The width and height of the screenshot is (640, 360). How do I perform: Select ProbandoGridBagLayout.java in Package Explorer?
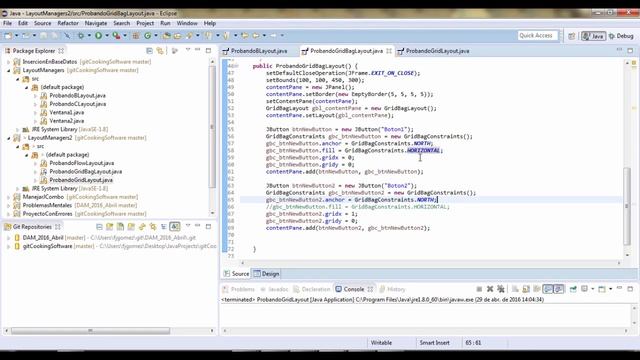coord(86,171)
